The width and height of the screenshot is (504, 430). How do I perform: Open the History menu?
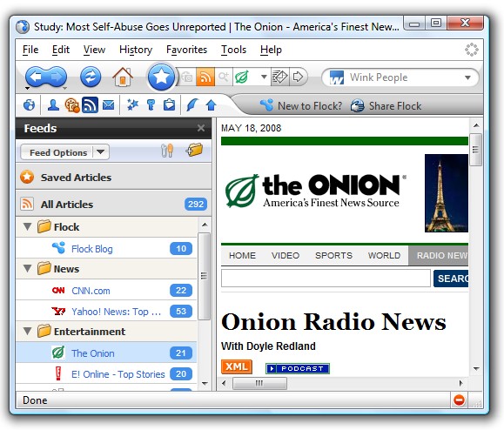(x=136, y=50)
